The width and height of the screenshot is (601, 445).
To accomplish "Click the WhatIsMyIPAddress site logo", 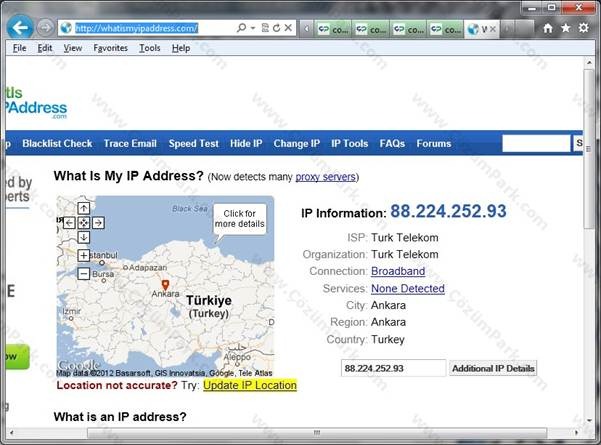I will click(x=36, y=102).
